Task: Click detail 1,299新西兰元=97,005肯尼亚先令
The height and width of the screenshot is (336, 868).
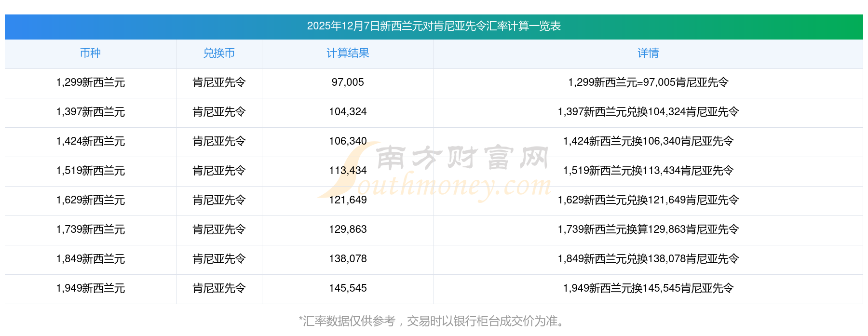Action: (x=648, y=82)
